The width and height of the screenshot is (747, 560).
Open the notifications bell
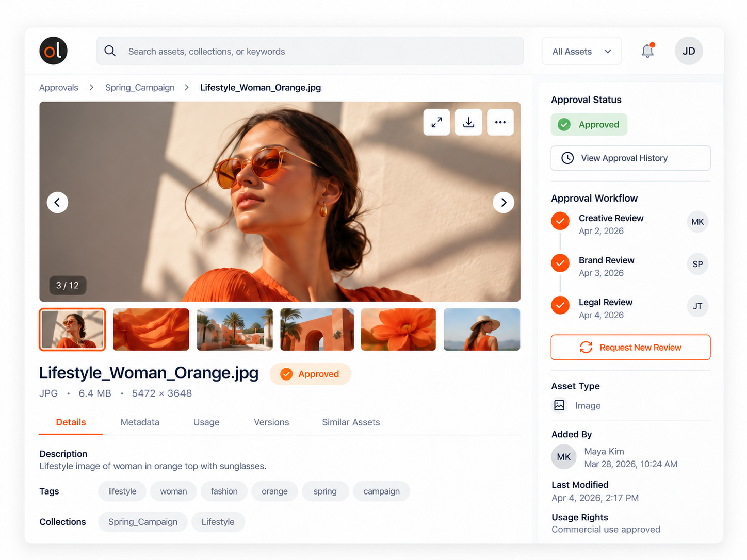pyautogui.click(x=648, y=51)
